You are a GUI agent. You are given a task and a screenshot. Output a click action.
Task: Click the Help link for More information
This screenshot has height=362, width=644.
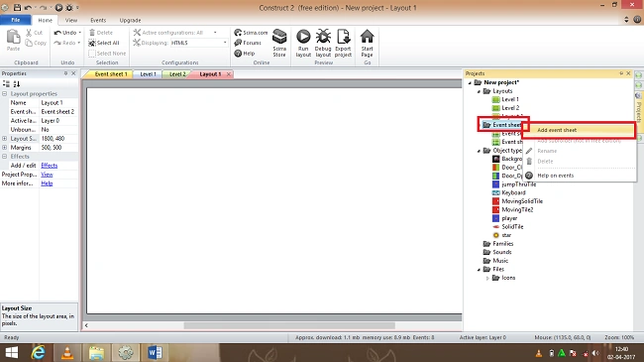(x=47, y=183)
